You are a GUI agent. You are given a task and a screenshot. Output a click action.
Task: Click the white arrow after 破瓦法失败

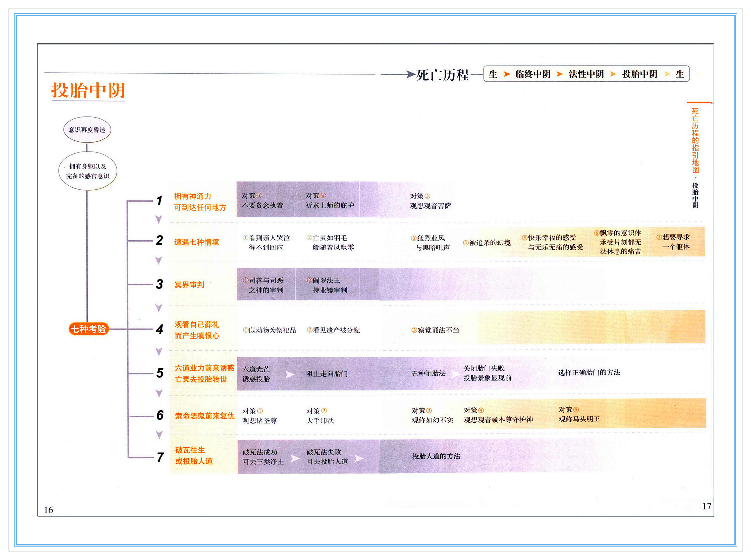(359, 458)
